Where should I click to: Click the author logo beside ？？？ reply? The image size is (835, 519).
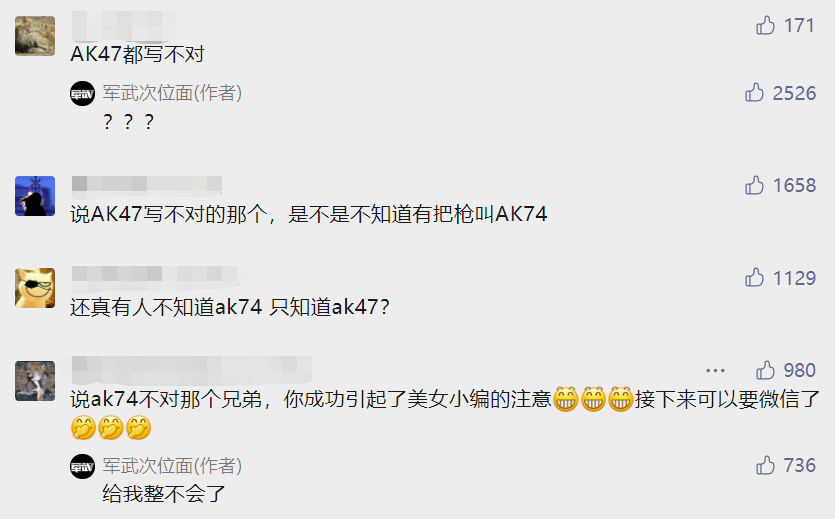(83, 94)
